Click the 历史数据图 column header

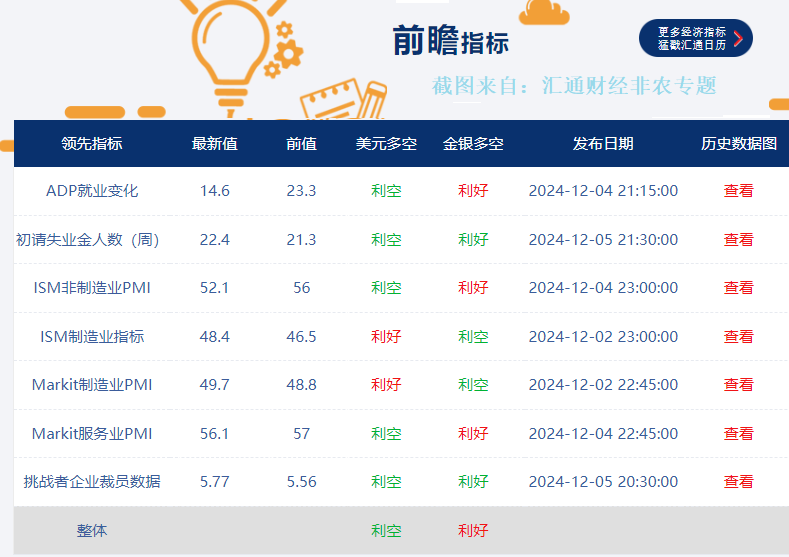click(x=739, y=144)
